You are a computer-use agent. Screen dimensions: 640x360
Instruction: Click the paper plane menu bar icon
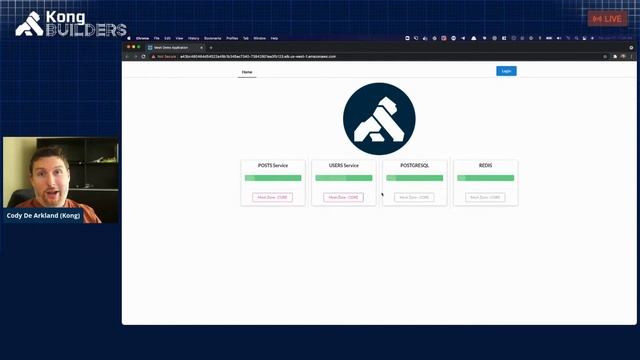[463, 38]
